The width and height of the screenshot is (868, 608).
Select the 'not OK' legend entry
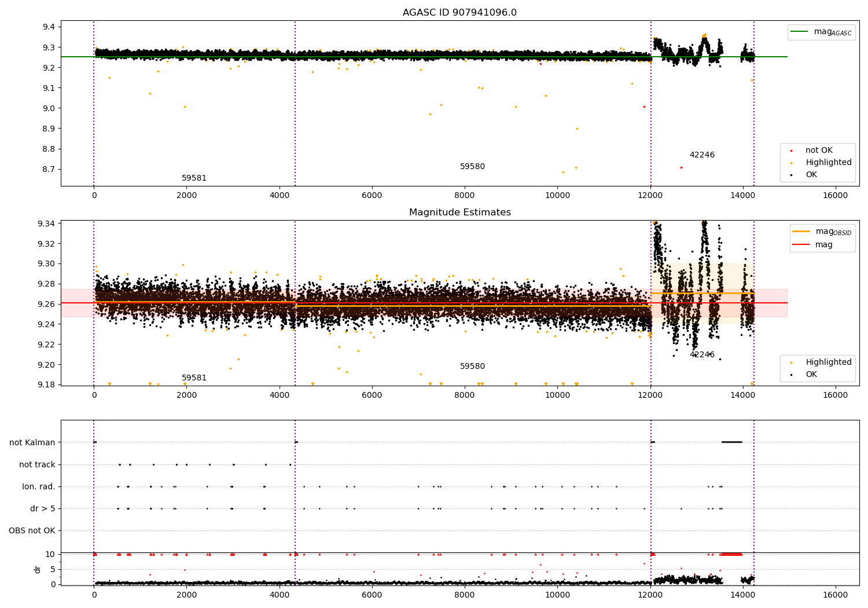[819, 151]
